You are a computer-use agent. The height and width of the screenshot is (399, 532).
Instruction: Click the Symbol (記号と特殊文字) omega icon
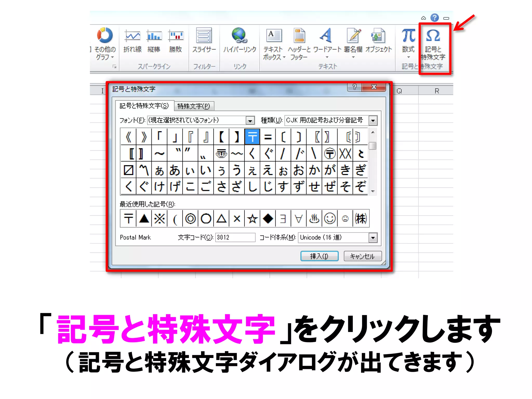coord(433,36)
